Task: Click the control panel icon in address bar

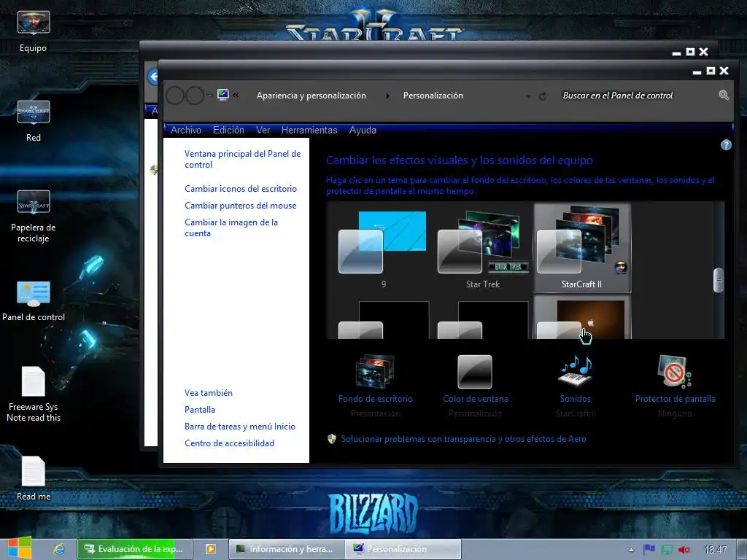Action: 223,95
